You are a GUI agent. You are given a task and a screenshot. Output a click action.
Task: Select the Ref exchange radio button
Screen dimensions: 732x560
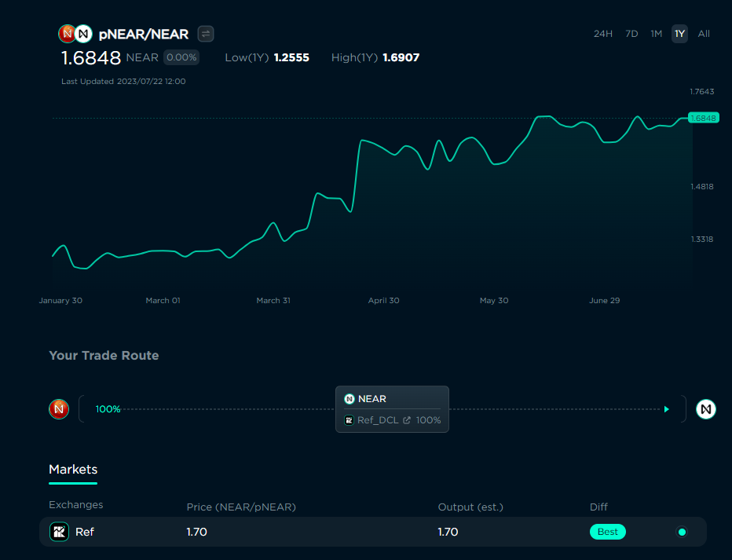pos(682,532)
